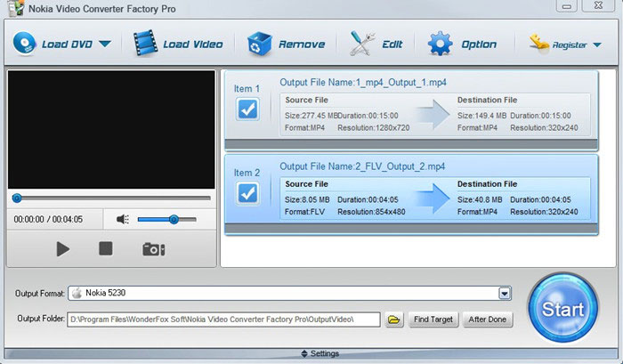Click the Start conversion button
This screenshot has height=364, width=623.
562,308
